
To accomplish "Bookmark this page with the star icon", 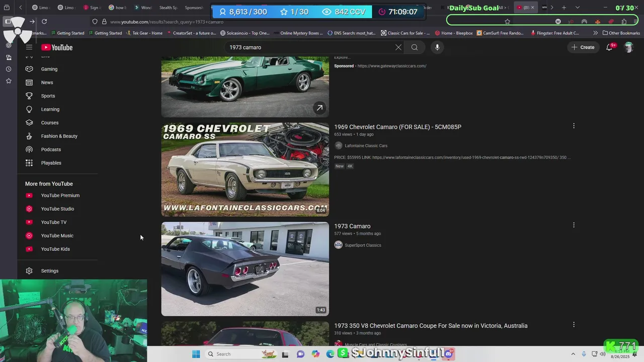I will (x=507, y=22).
